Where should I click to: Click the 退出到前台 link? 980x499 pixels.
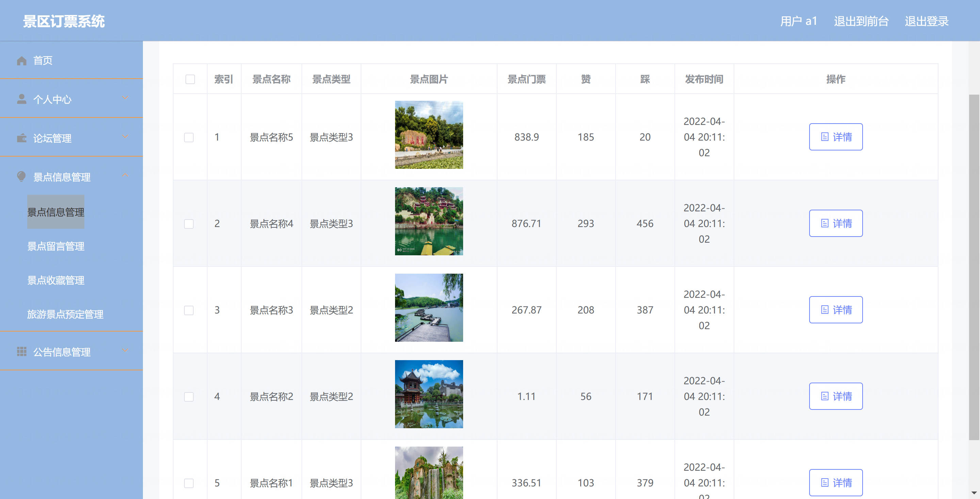[861, 21]
